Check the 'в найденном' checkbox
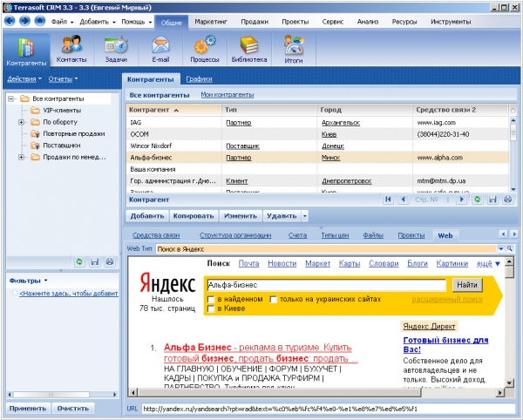Viewport: 523px width, 420px height. coord(210,300)
